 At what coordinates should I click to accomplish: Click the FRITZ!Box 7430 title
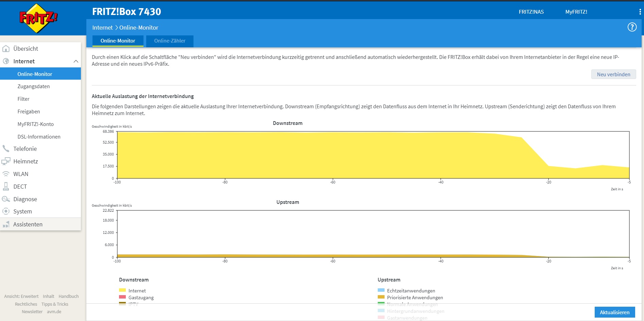point(126,12)
